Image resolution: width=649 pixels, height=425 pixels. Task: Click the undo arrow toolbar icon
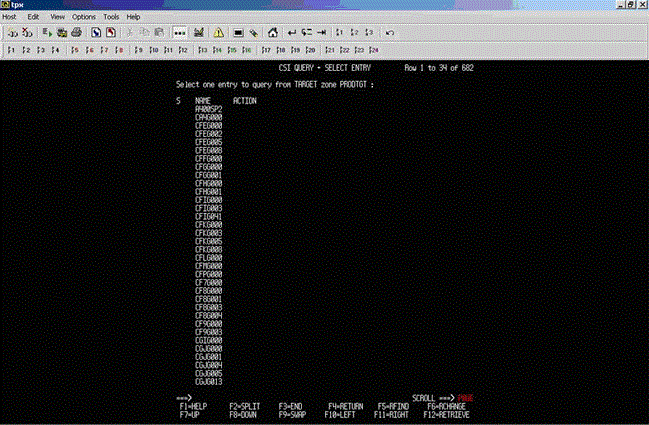tap(389, 32)
